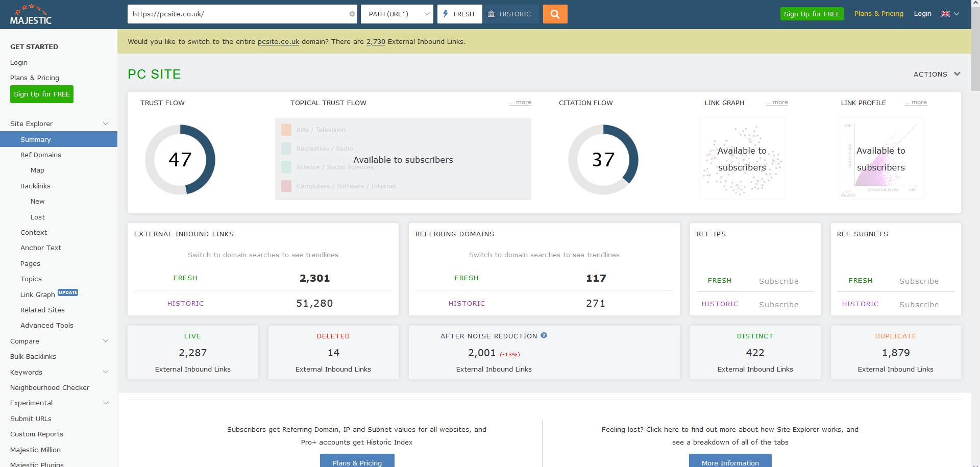Select the FRESH index toggle
This screenshot has height=467, width=980.
459,14
